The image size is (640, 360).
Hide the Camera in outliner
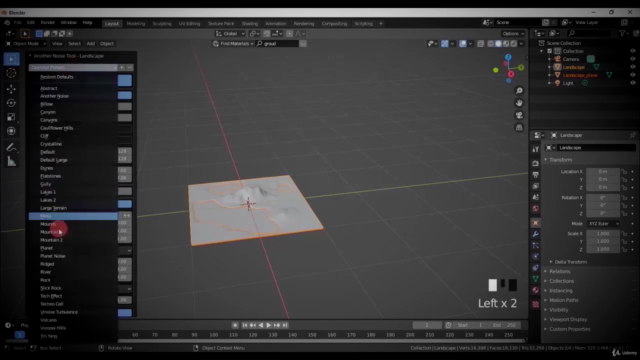point(633,59)
